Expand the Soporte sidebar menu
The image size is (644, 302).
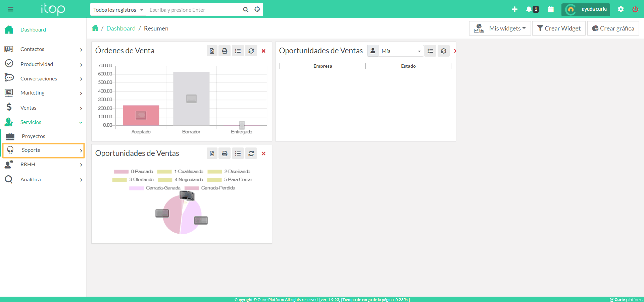pos(43,150)
